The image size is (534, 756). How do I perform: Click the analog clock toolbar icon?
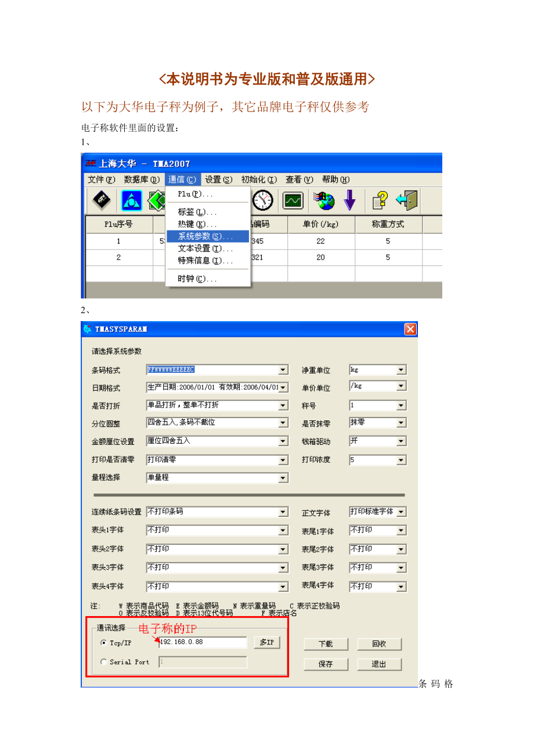click(x=263, y=200)
